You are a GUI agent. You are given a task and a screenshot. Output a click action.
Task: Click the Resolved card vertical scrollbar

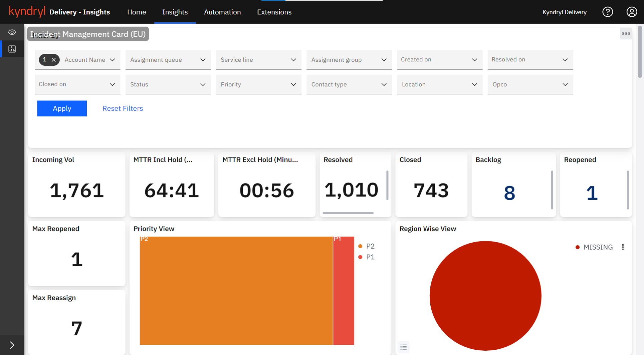387,186
